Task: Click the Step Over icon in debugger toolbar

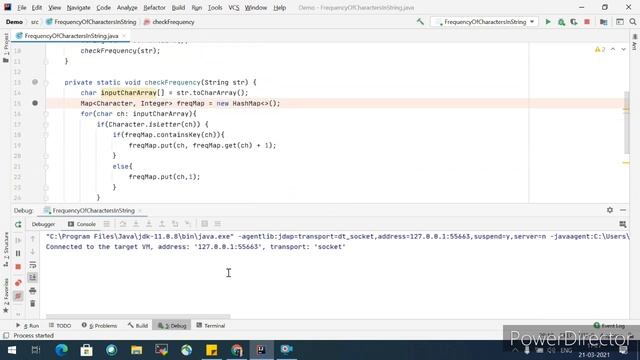Action: pyautogui.click(x=123, y=224)
